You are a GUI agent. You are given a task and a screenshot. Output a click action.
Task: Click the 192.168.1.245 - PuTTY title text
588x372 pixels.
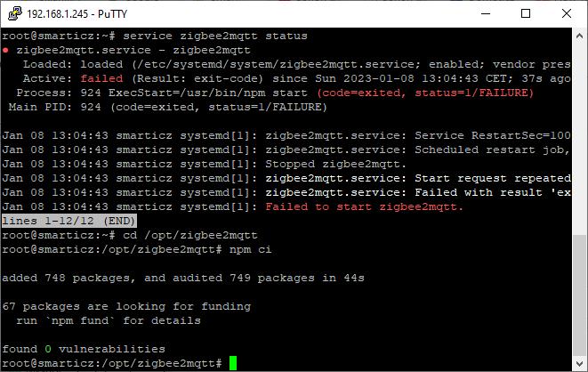coord(77,14)
